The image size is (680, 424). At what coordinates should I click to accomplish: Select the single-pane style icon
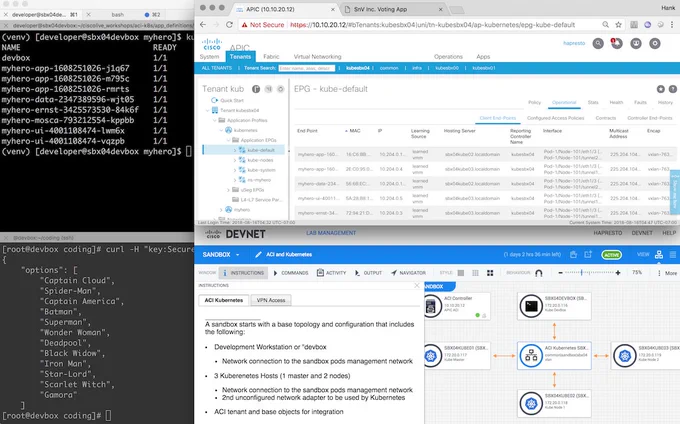(x=461, y=273)
